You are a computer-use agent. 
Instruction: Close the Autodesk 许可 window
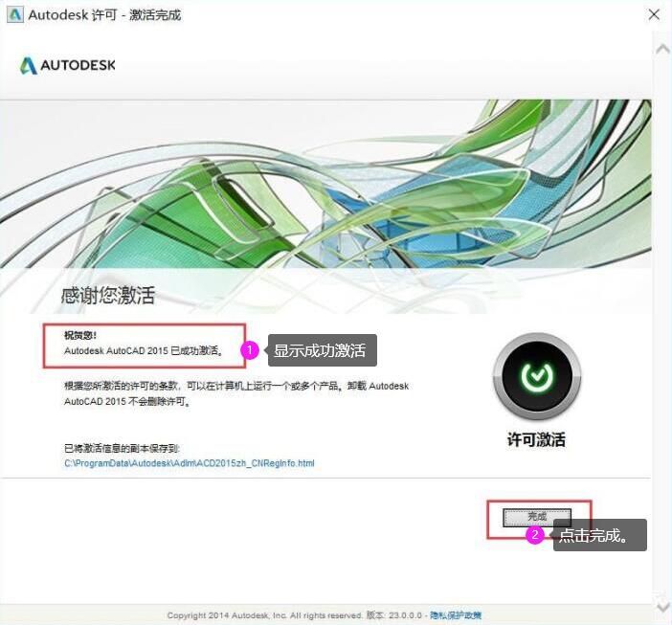click(x=654, y=14)
